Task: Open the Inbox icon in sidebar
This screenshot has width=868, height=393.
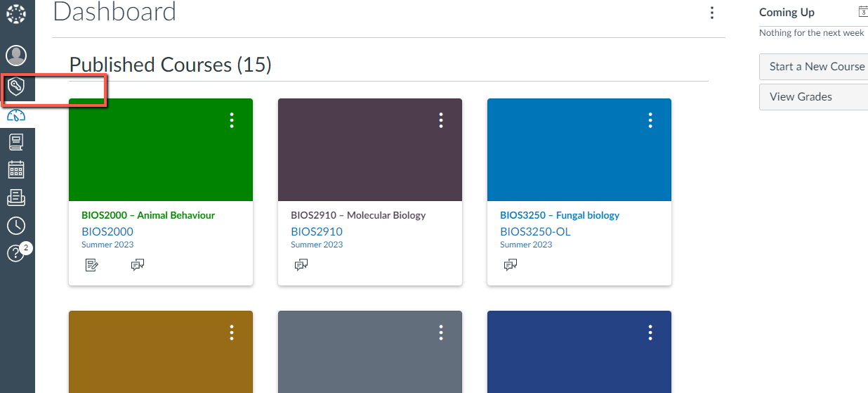Action: click(x=16, y=198)
